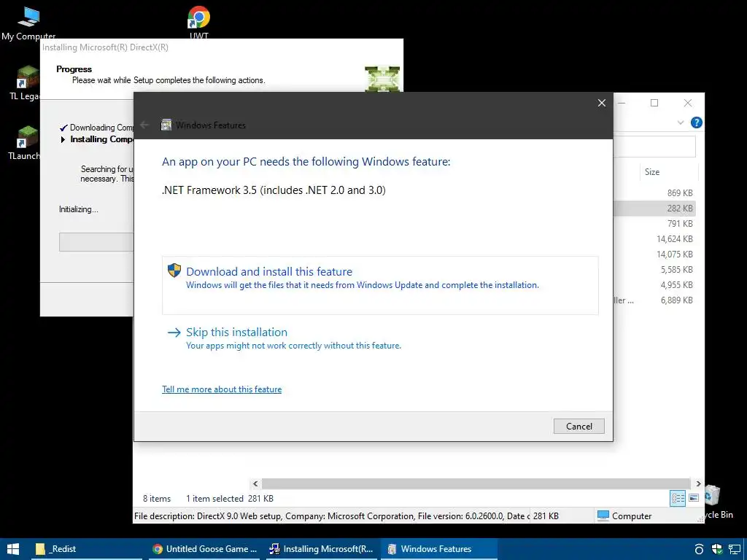The width and height of the screenshot is (747, 560).
Task: Click the horizontal scrollbar left arrow
Action: pos(255,483)
